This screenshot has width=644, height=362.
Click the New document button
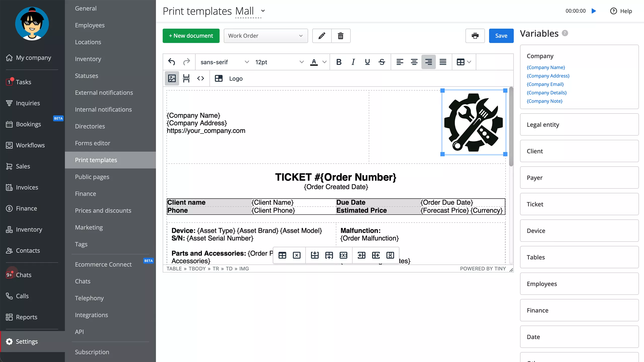coord(191,36)
